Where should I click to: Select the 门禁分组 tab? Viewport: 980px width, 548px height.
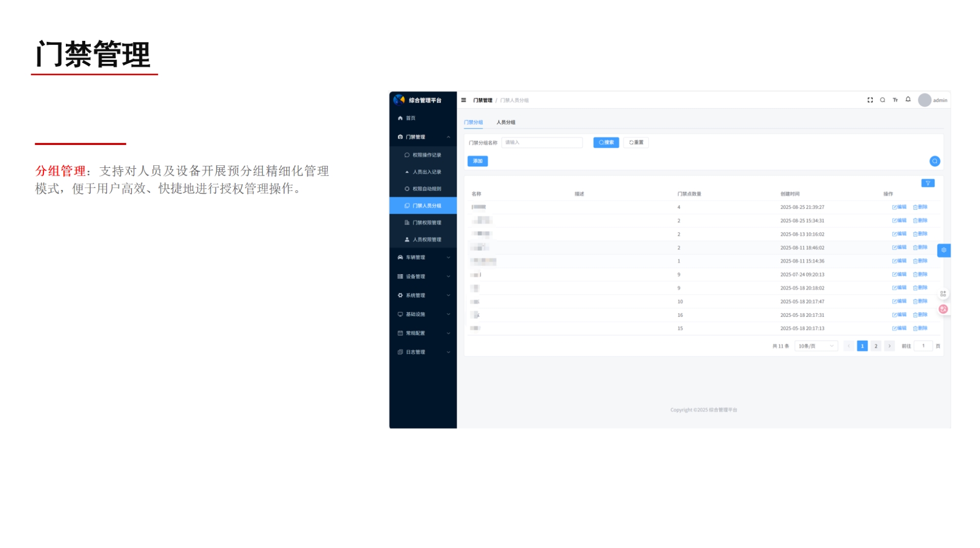pyautogui.click(x=474, y=122)
